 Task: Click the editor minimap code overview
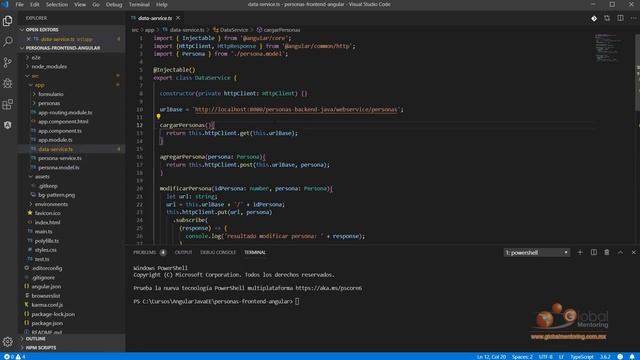(x=607, y=48)
